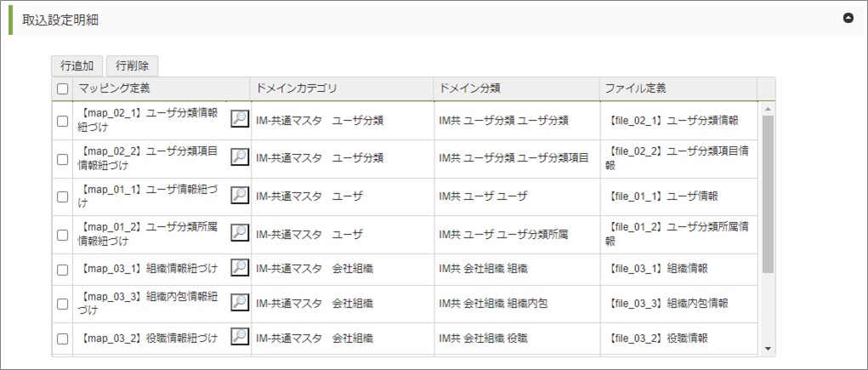Click search icon for map_03_1 組織情報紐づけ

(240, 268)
